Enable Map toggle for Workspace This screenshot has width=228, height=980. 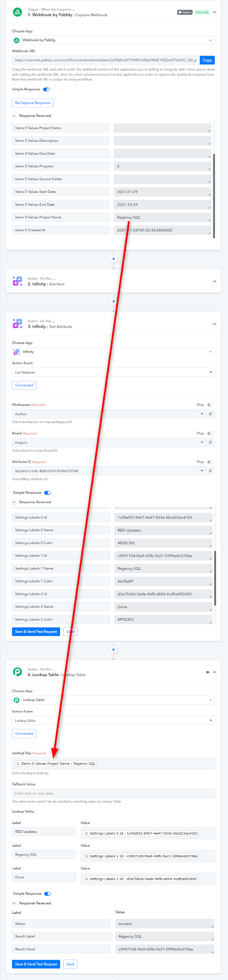coord(210,405)
